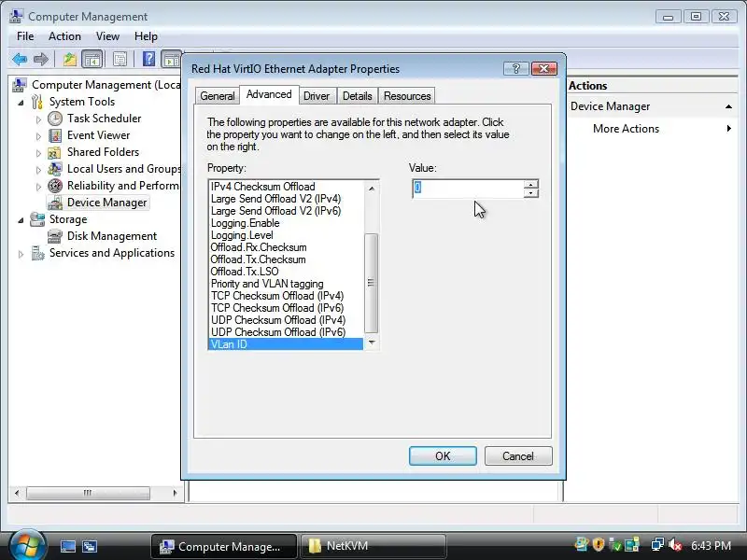
Task: Open the Action menu
Action: [x=64, y=36]
